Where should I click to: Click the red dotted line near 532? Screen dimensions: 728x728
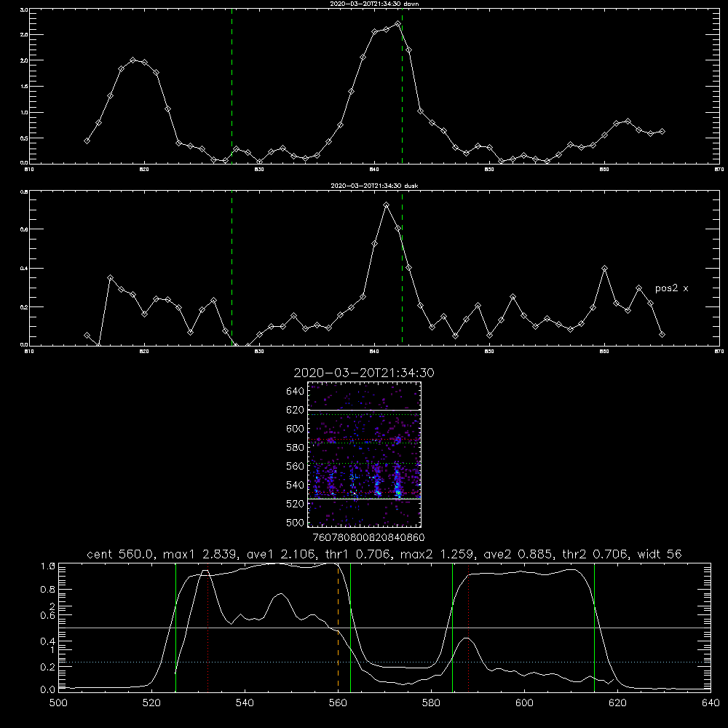coord(207,627)
